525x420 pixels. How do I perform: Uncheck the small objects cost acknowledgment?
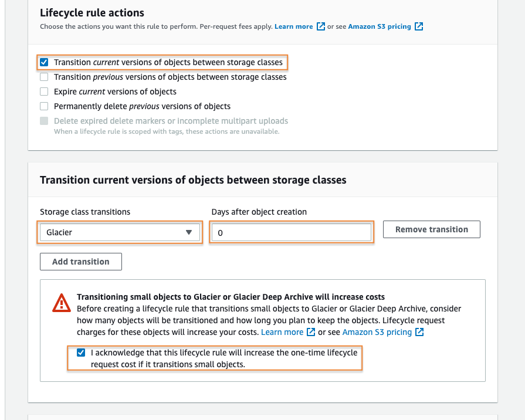pyautogui.click(x=80, y=353)
